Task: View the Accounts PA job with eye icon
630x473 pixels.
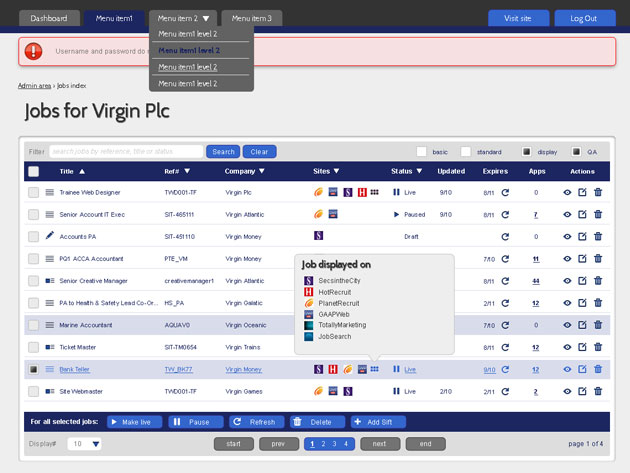Action: (x=567, y=237)
